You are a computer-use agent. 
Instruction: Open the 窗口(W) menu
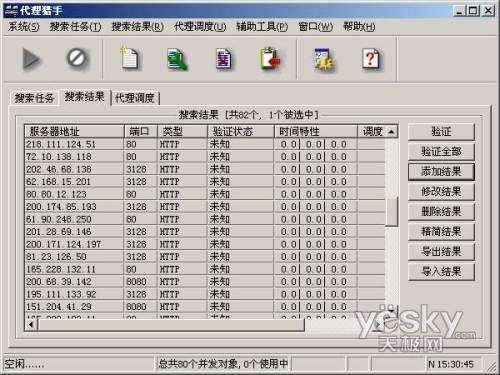[315, 27]
